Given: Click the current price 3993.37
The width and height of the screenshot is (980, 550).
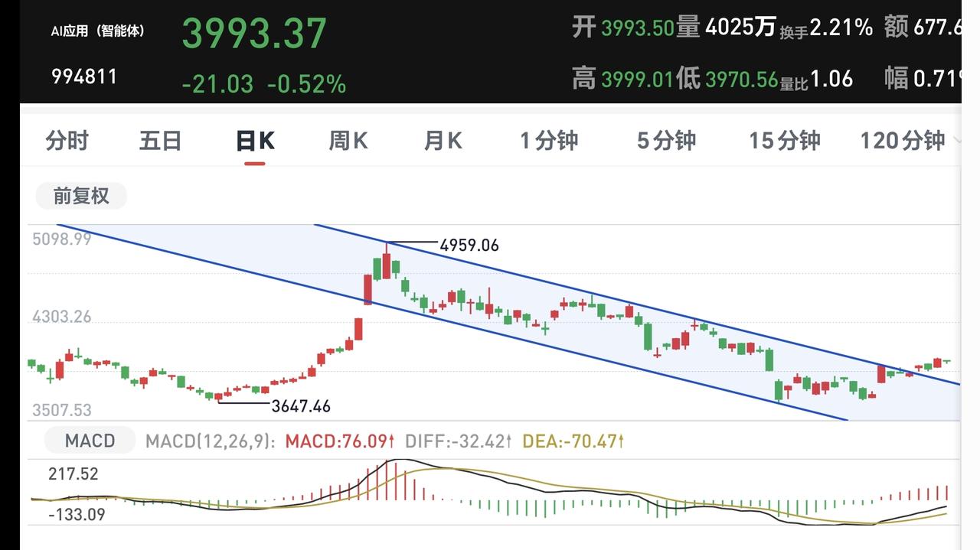Looking at the screenshot, I should [254, 33].
